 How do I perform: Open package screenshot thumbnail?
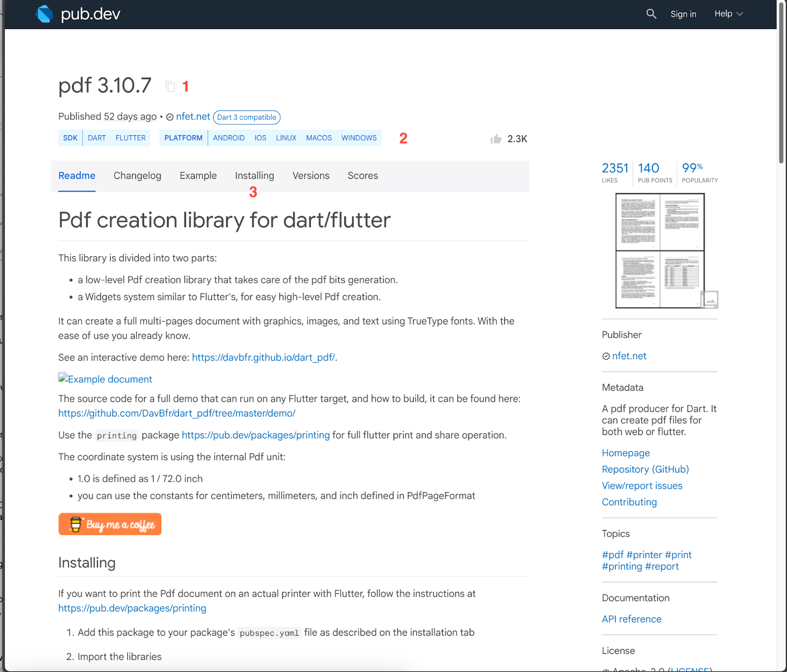click(x=660, y=251)
